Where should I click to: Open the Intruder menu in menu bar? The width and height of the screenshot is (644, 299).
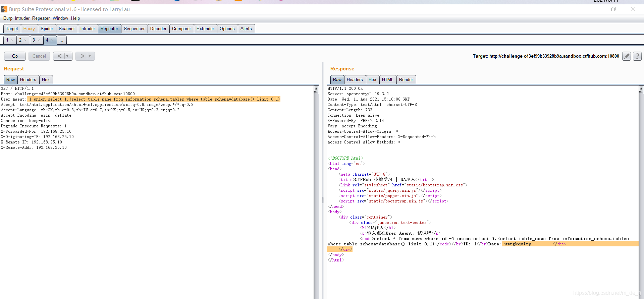(x=22, y=18)
